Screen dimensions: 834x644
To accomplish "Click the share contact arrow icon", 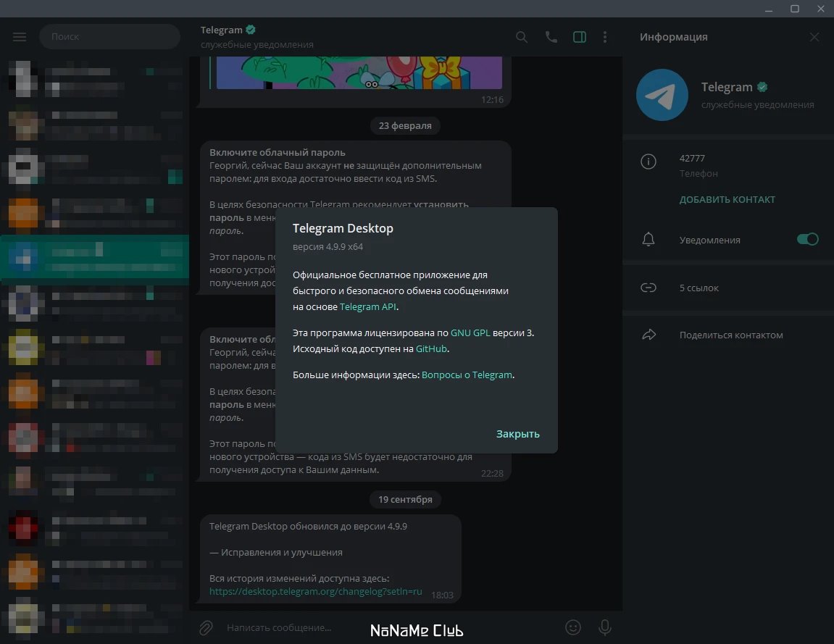I will click(x=648, y=334).
